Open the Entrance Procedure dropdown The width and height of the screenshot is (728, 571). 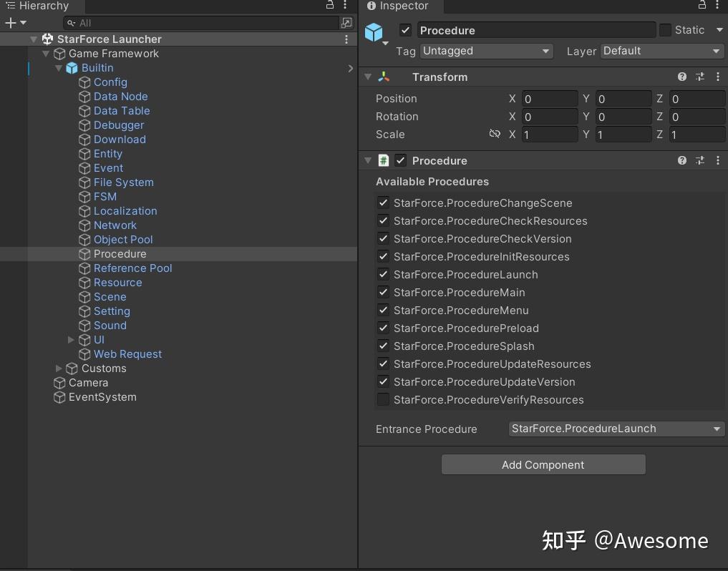pos(616,429)
